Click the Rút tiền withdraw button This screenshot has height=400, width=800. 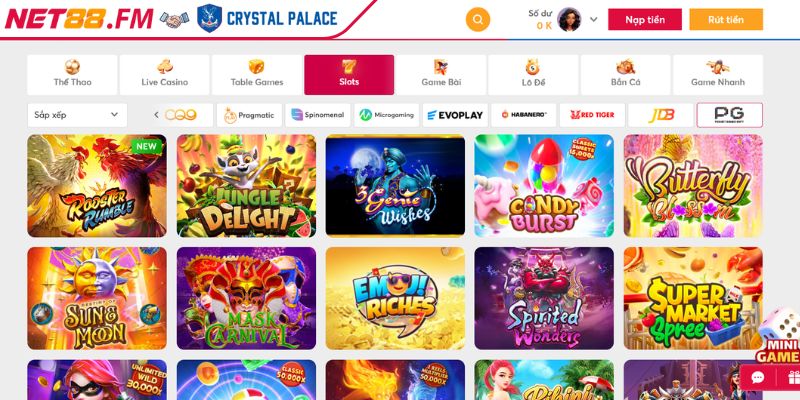pos(726,19)
